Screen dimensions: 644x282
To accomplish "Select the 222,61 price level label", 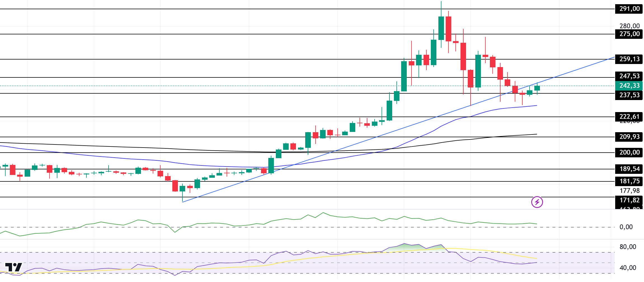I will 629,117.
